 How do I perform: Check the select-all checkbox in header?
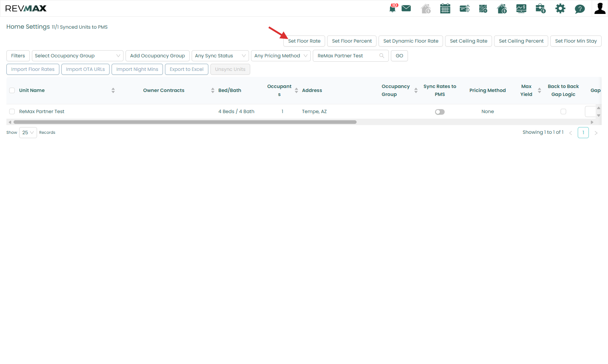[12, 90]
